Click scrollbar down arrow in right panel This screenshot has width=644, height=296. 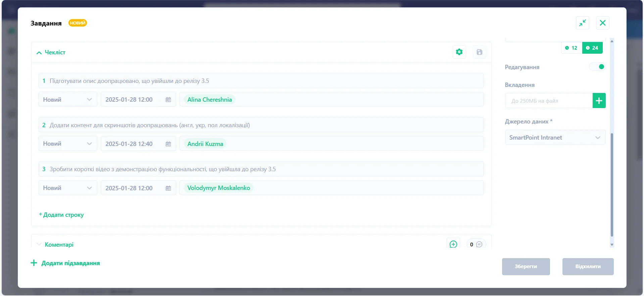[612, 245]
